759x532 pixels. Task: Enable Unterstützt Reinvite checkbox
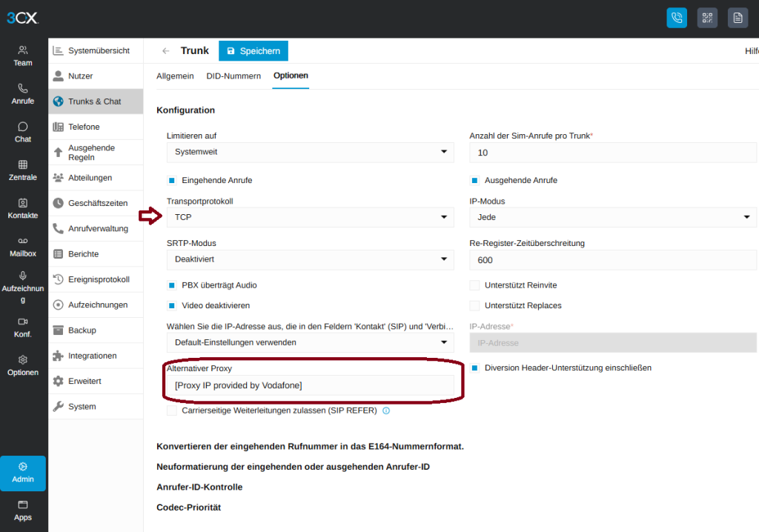pyautogui.click(x=474, y=285)
